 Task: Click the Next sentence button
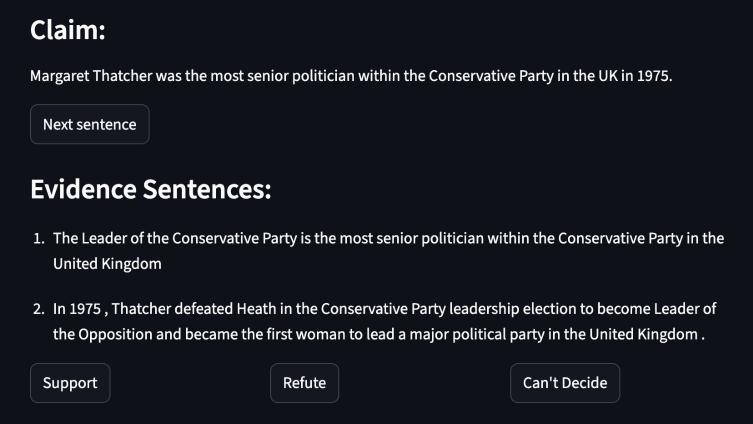pyautogui.click(x=90, y=125)
